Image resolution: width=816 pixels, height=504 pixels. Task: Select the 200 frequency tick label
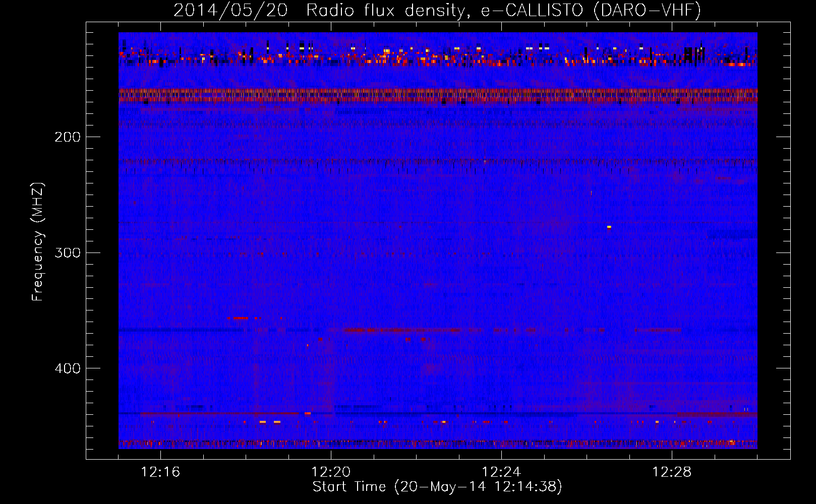point(68,137)
